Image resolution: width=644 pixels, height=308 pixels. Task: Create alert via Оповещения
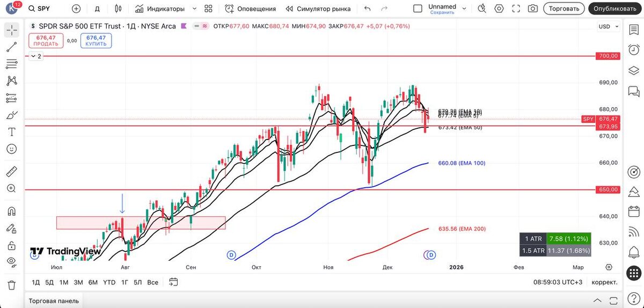pos(250,9)
